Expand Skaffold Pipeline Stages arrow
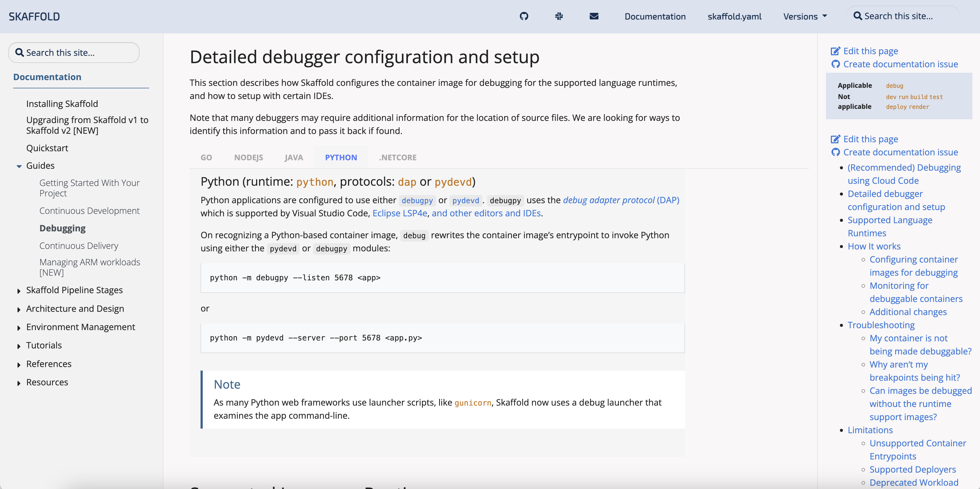The width and height of the screenshot is (980, 489). [19, 291]
